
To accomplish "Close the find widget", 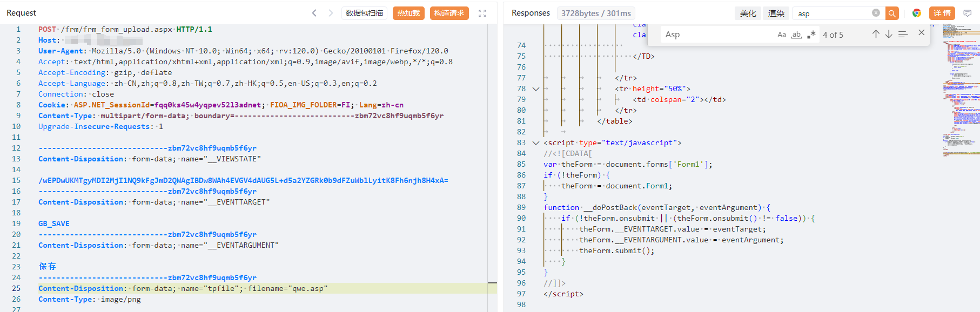I will click(922, 33).
